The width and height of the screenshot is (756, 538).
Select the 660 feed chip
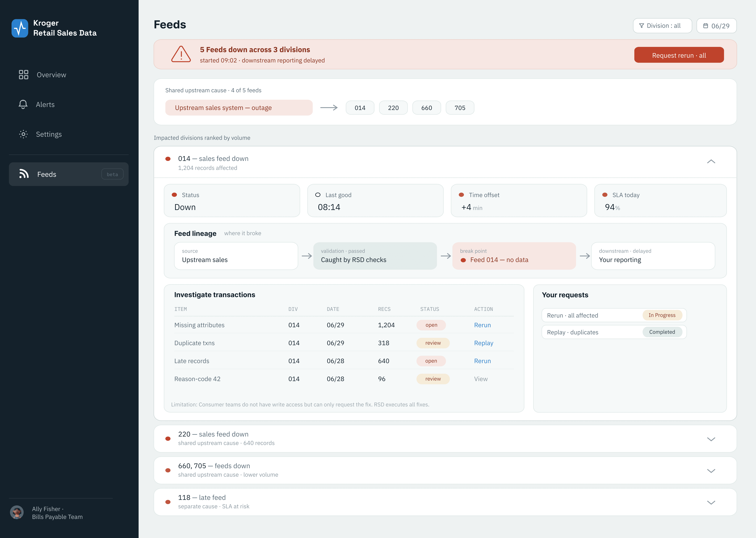click(427, 108)
